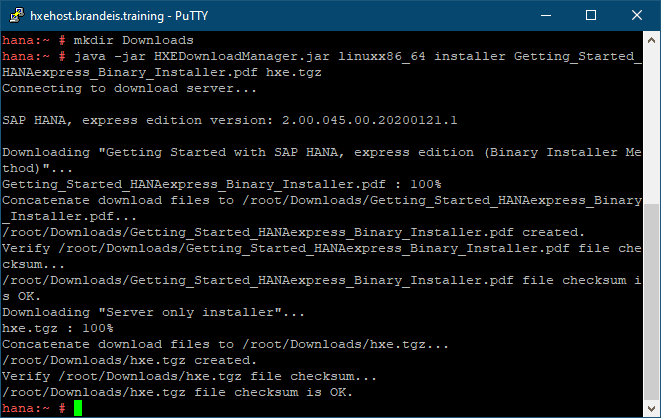The width and height of the screenshot is (661, 418).
Task: Click 'Connecting to download server...' line
Action: click(129, 88)
